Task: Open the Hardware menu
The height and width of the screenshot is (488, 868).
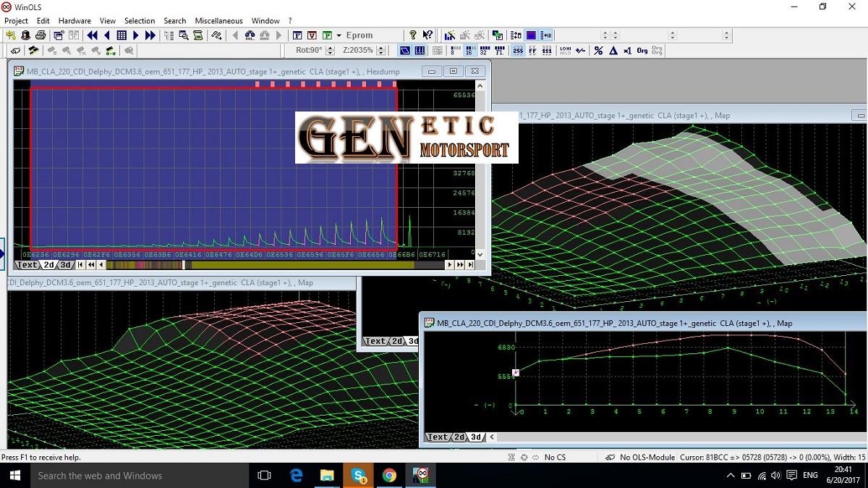Action: coord(75,21)
